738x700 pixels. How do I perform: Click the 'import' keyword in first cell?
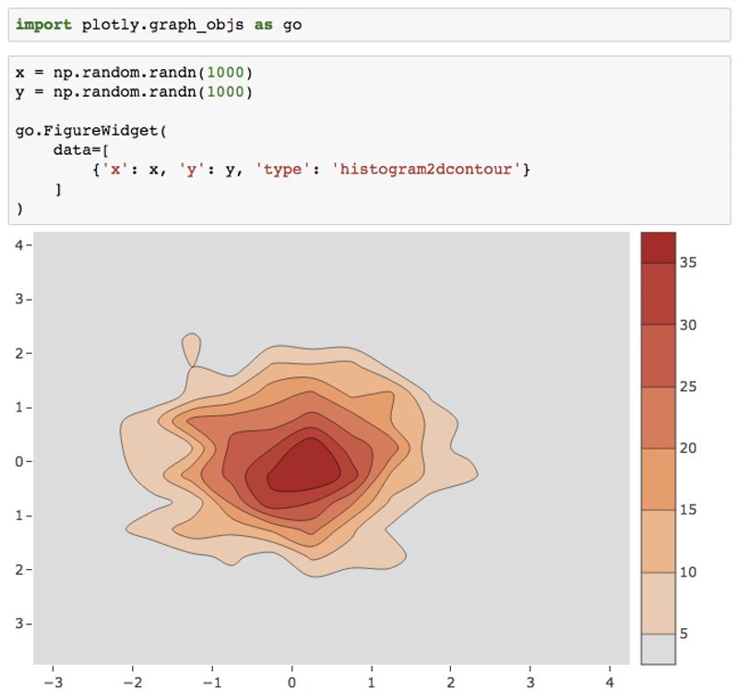(x=43, y=25)
